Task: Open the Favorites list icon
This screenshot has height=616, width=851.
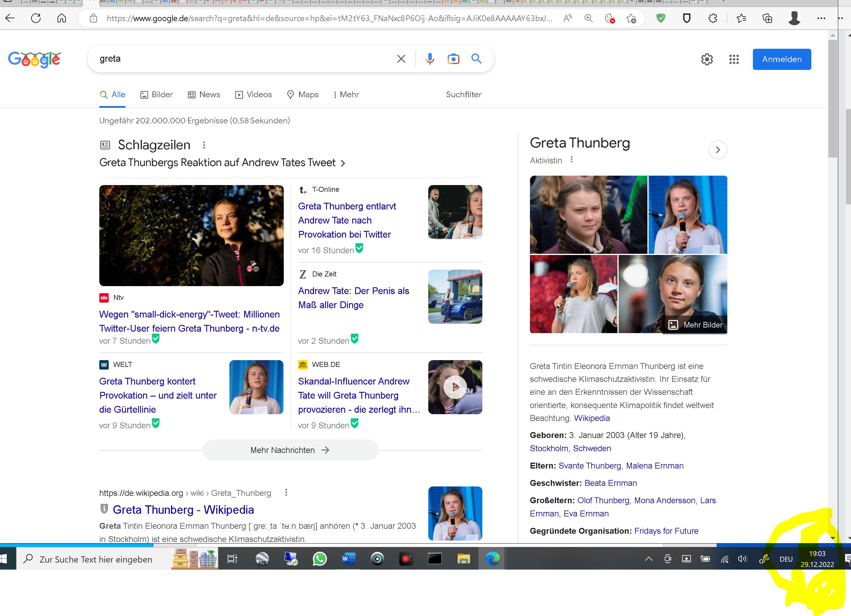Action: point(741,18)
